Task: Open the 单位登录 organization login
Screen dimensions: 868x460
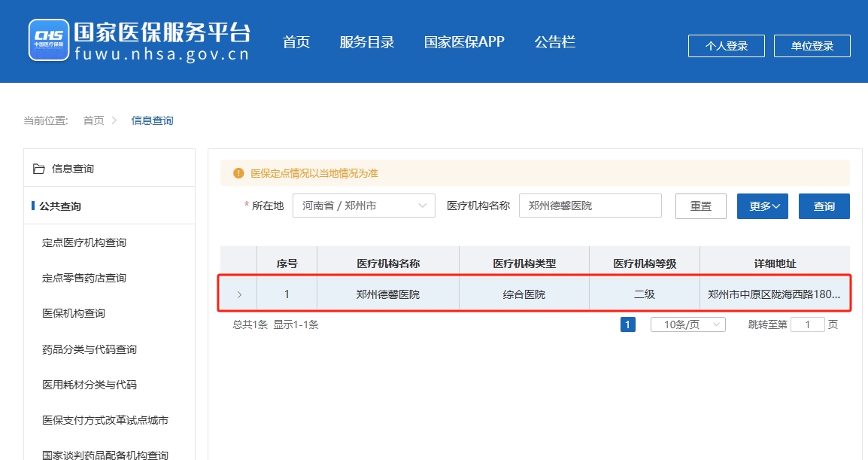Action: 812,45
